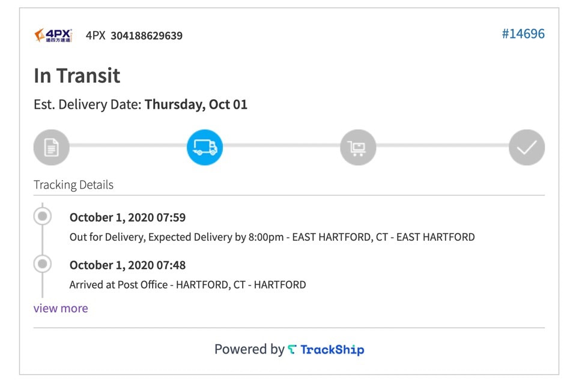Toggle the active In Transit shipment stage
The image size is (579, 392).
204,146
